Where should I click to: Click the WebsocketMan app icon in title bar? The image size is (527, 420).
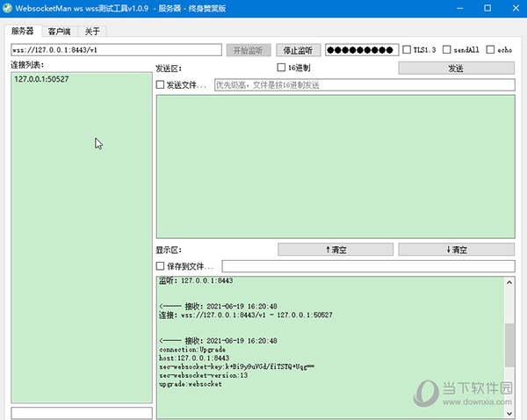[x=7, y=8]
